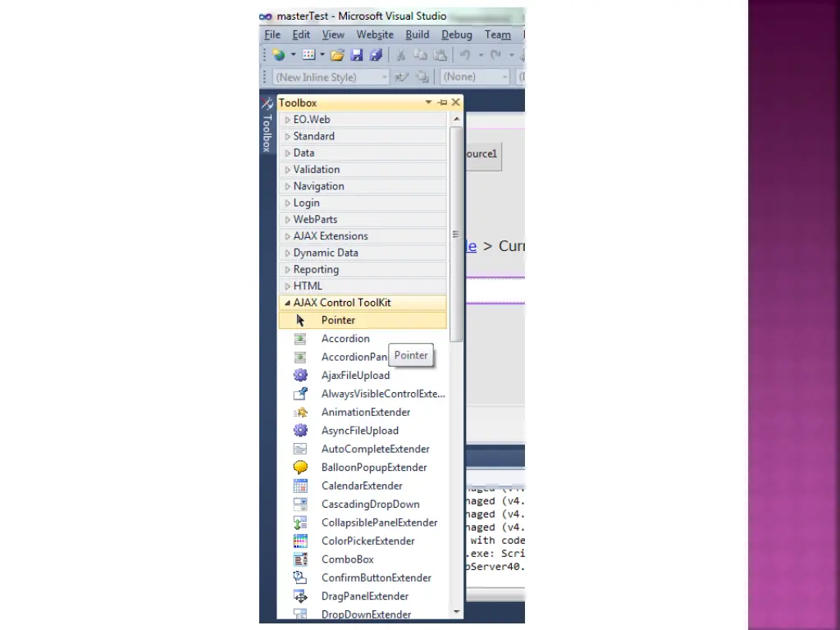Open the File menu
The height and width of the screenshot is (630, 840).
coord(272,34)
